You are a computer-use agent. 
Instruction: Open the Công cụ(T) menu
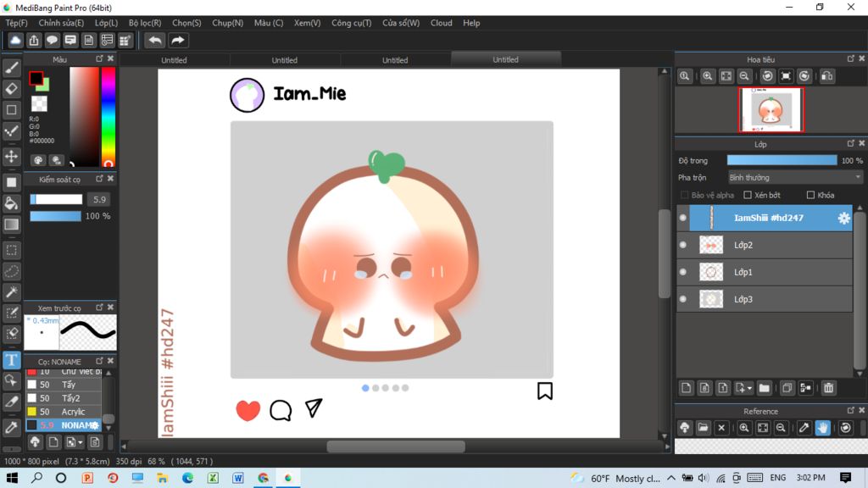click(x=352, y=23)
